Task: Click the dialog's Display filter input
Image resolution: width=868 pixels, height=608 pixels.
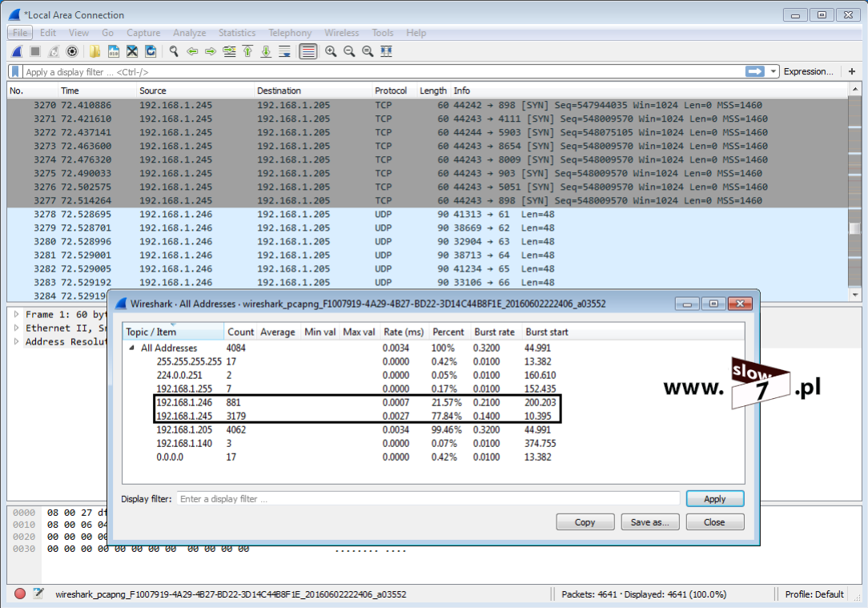Action: click(428, 499)
